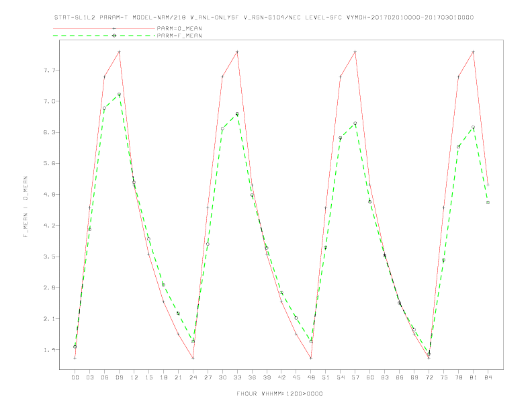Click the 24 forecast hour tick label
Image resolution: width=532 pixels, height=411 pixels.
pos(193,377)
